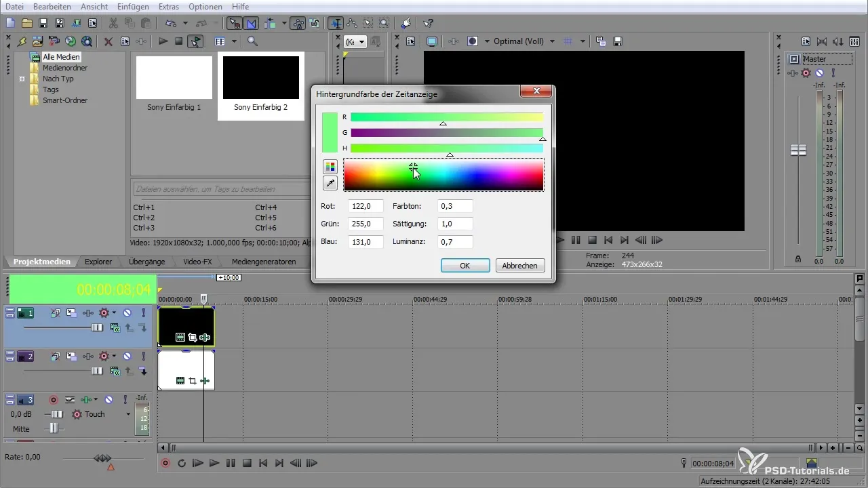Select the Sony Einfarbig 2 black thumbnail
The image size is (868, 488).
(261, 78)
